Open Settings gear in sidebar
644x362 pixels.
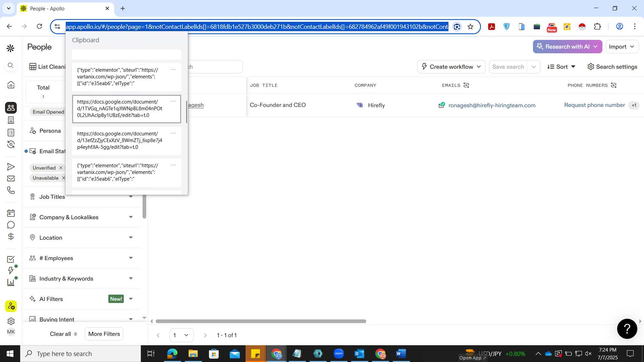pyautogui.click(x=11, y=321)
